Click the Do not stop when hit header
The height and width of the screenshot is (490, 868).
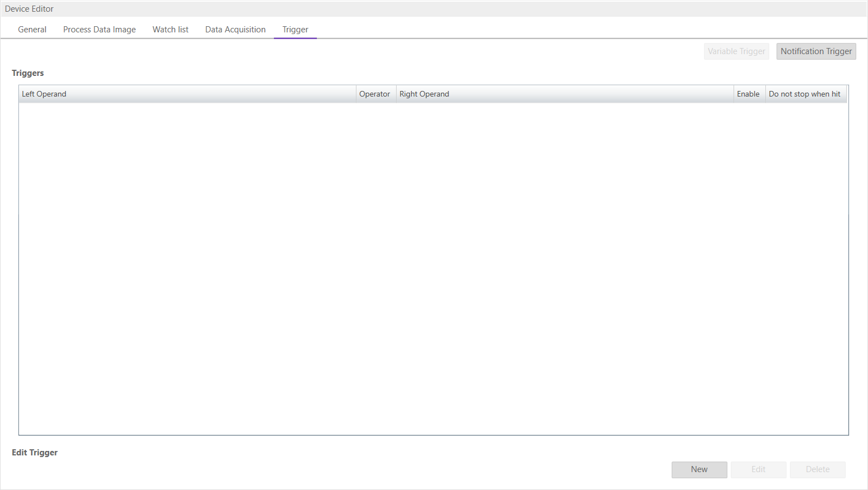805,94
